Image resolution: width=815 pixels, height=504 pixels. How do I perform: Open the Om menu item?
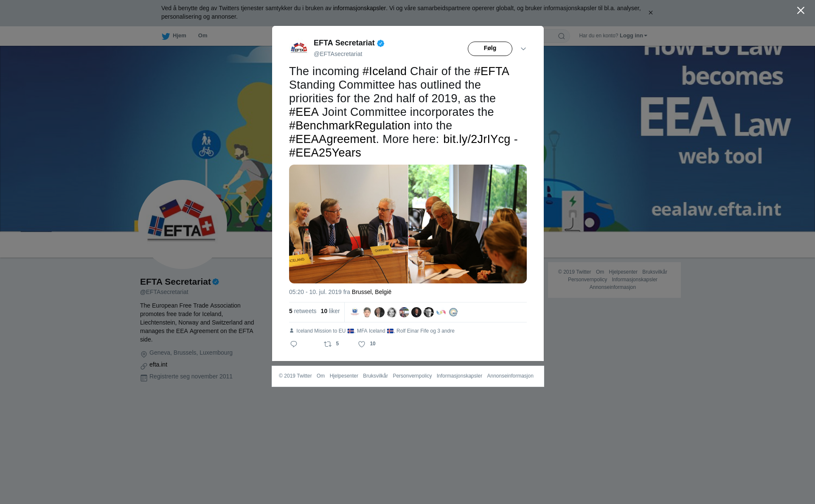[x=203, y=36]
